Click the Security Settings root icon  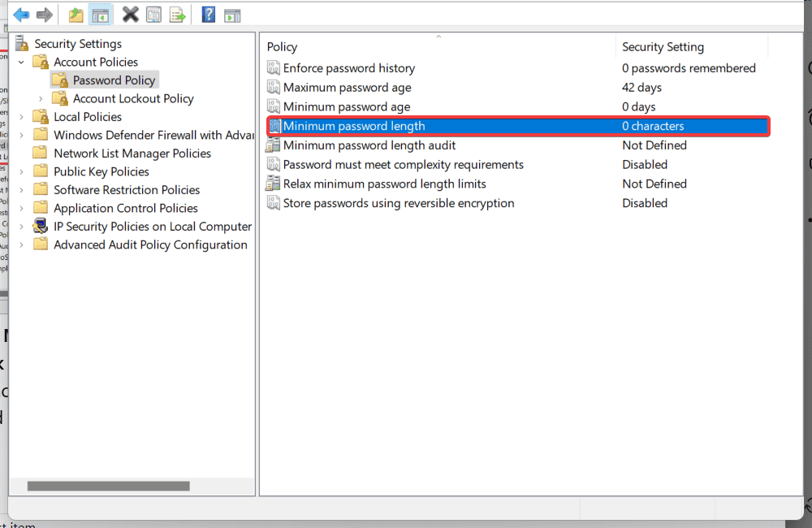click(x=22, y=44)
